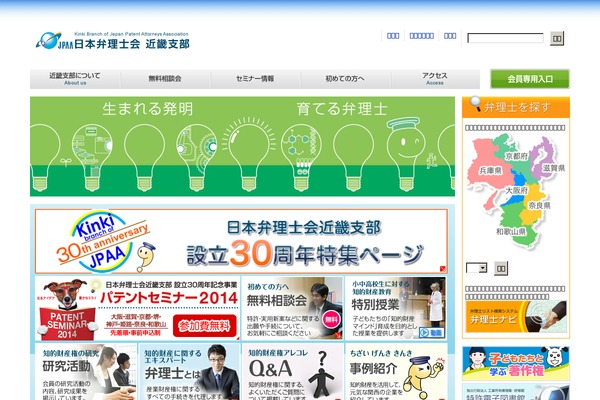Select 和歌山県 on the map
Screen dimensions: 600x400
coord(511,232)
